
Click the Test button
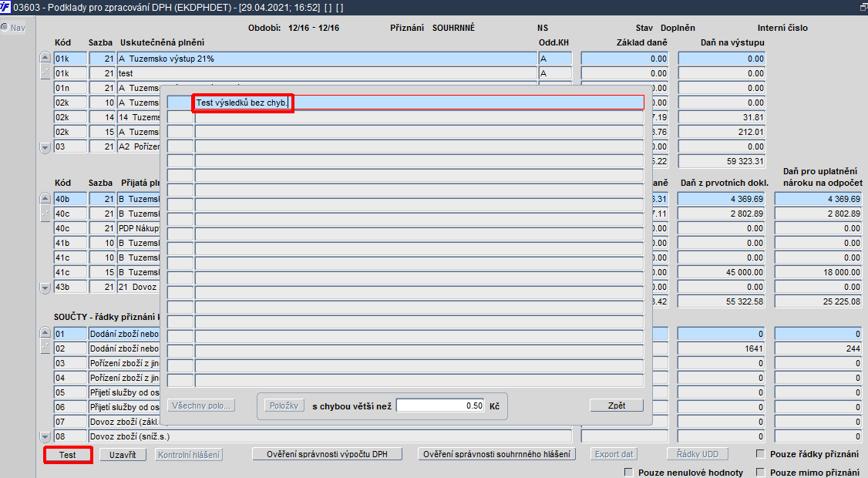[68, 455]
